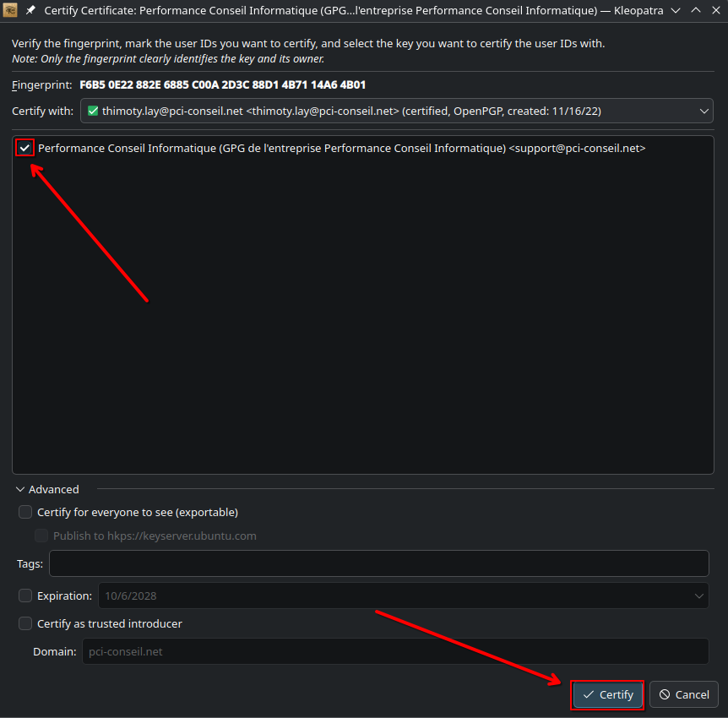The height and width of the screenshot is (718, 728).
Task: Open the Expiration date dropdown
Action: (x=403, y=596)
